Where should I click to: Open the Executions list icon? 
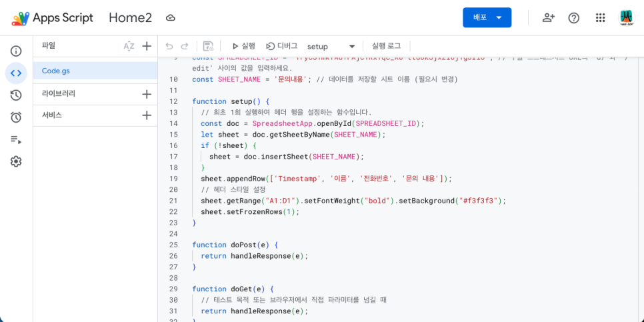click(16, 139)
